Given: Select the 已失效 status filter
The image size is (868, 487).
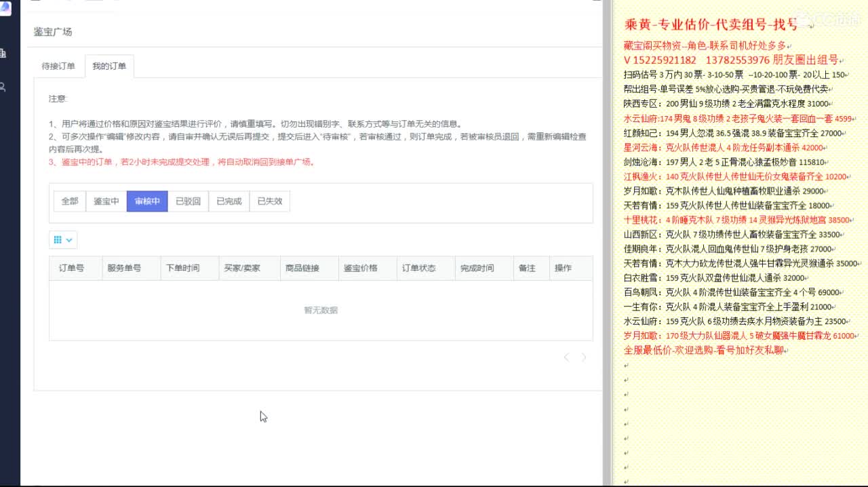Looking at the screenshot, I should point(269,201).
